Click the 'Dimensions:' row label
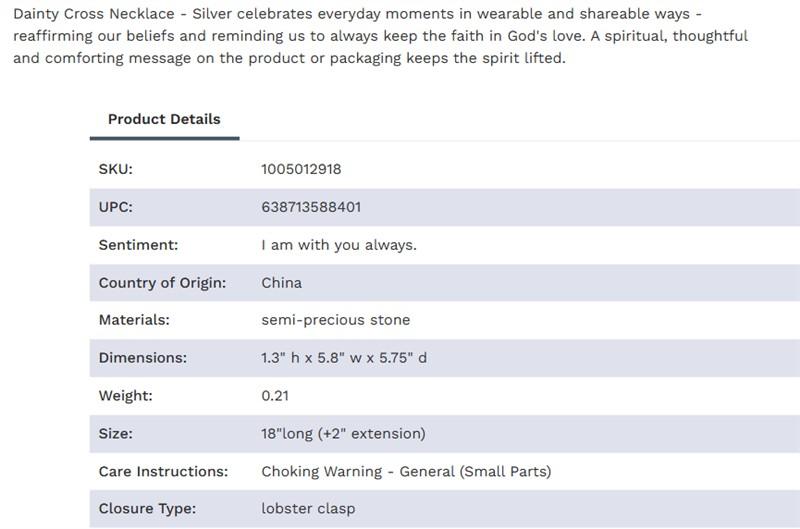Viewport: 800px width, 529px height. (x=142, y=358)
